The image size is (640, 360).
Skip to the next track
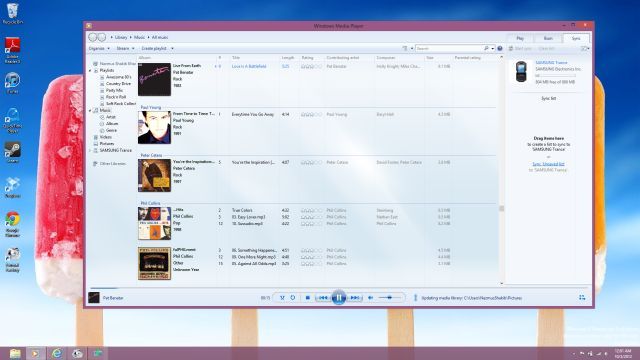pyautogui.click(x=355, y=298)
